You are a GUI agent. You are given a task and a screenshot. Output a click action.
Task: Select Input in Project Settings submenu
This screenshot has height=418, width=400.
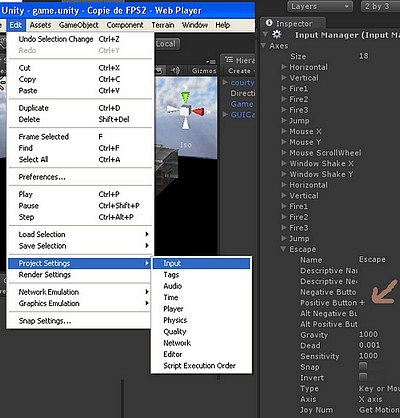pos(201,263)
